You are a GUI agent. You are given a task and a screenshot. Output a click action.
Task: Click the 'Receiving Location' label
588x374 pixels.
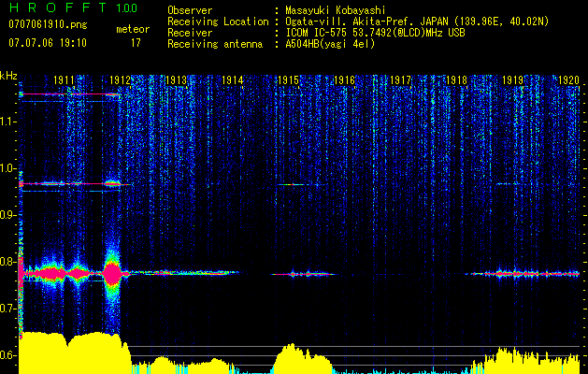[218, 22]
